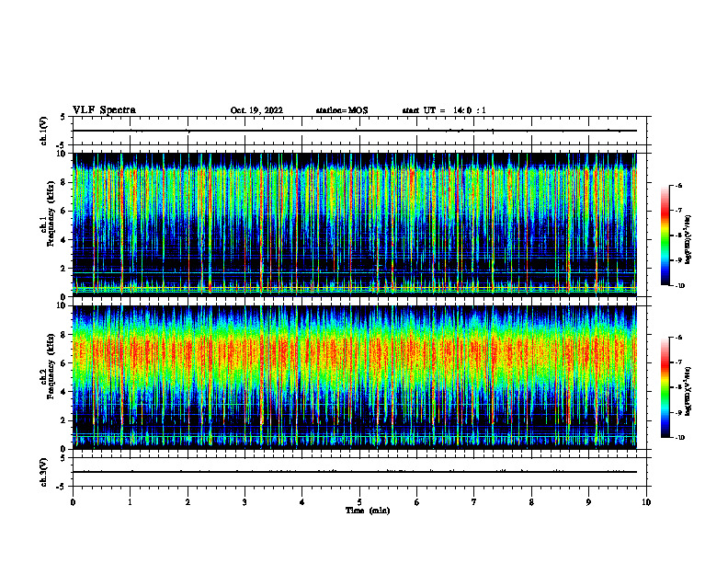Screen dimensions: 728x563
Task: Click the 'VLF Spectra' title text
Action: 104,110
